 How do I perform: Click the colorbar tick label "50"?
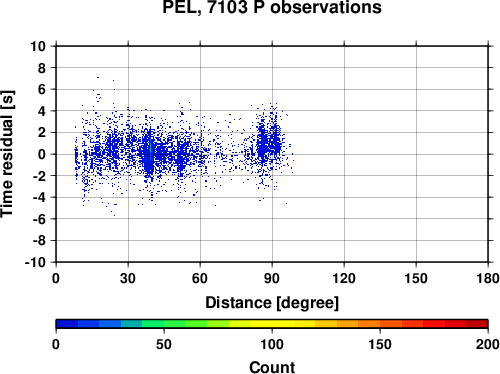point(164,344)
